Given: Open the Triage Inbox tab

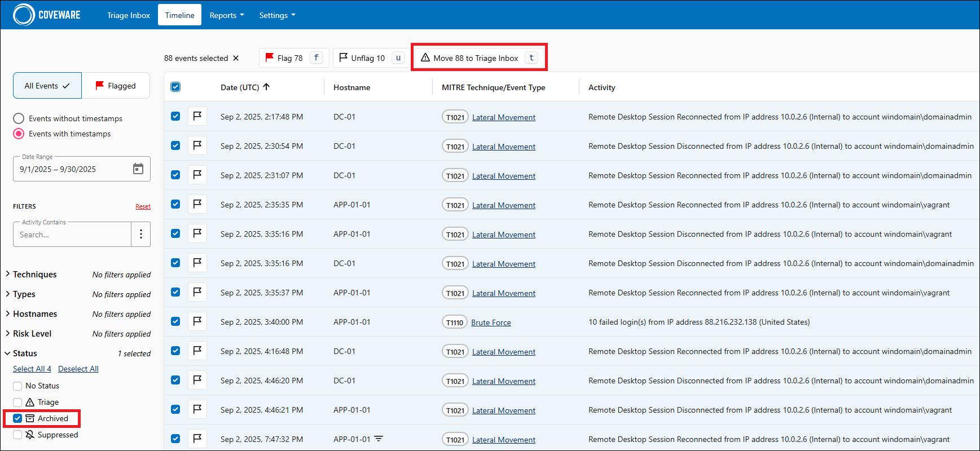Looking at the screenshot, I should pyautogui.click(x=129, y=15).
